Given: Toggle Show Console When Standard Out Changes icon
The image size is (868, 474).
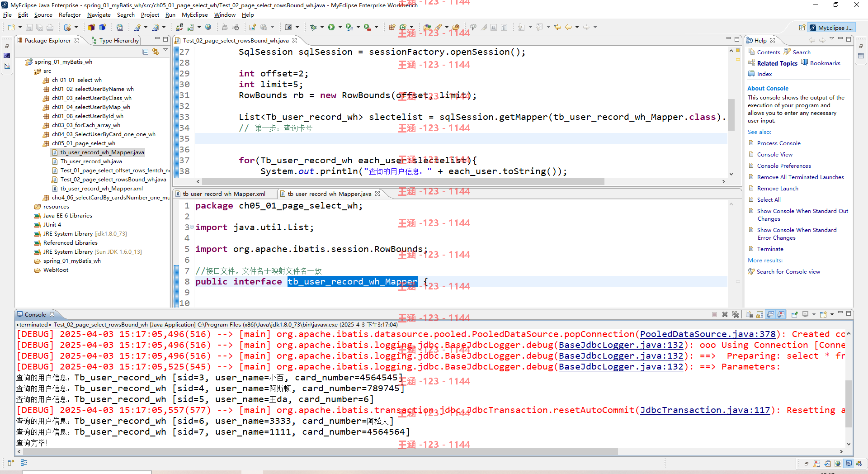Looking at the screenshot, I should tap(770, 314).
